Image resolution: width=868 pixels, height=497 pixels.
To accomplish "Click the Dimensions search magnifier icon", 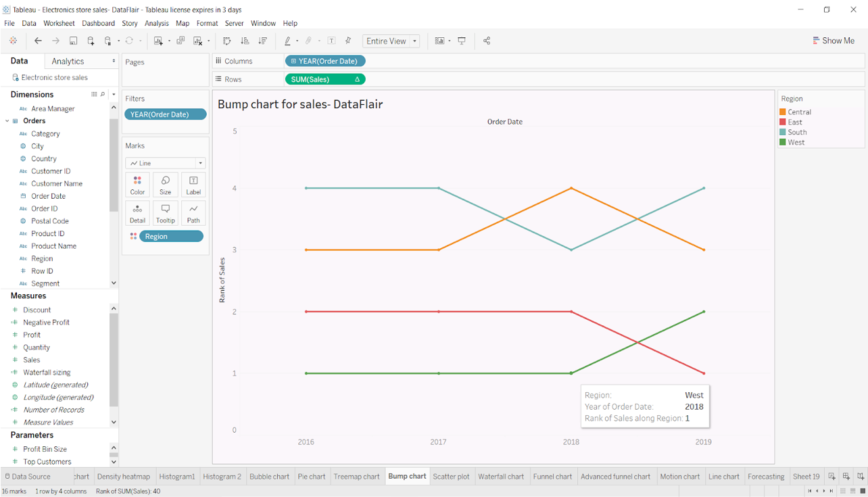I will coord(103,95).
